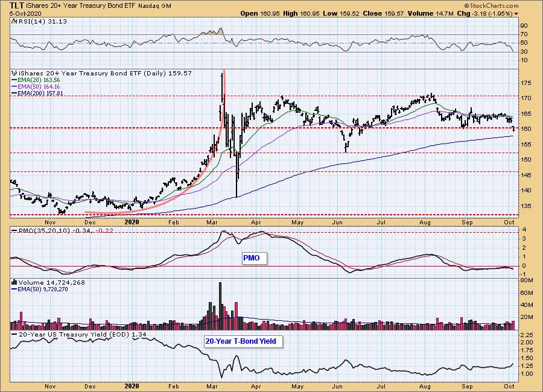Click the 5-Oct-2020 date label

pyautogui.click(x=25, y=14)
